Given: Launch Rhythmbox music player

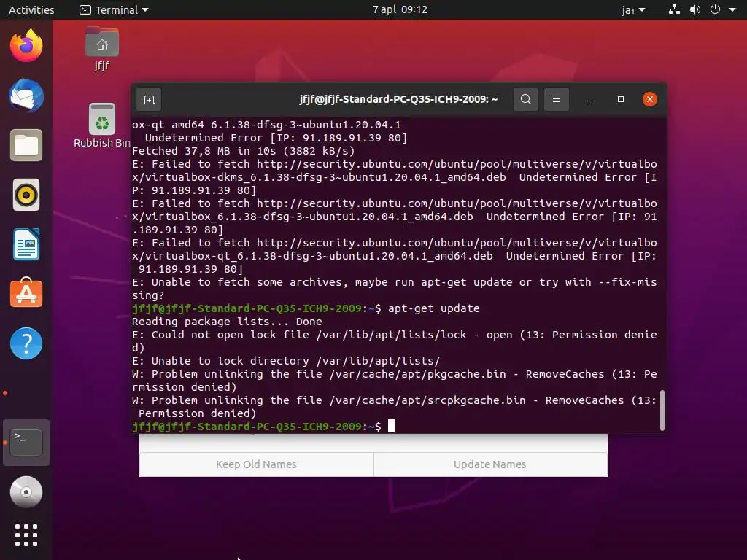Looking at the screenshot, I should click(x=26, y=195).
